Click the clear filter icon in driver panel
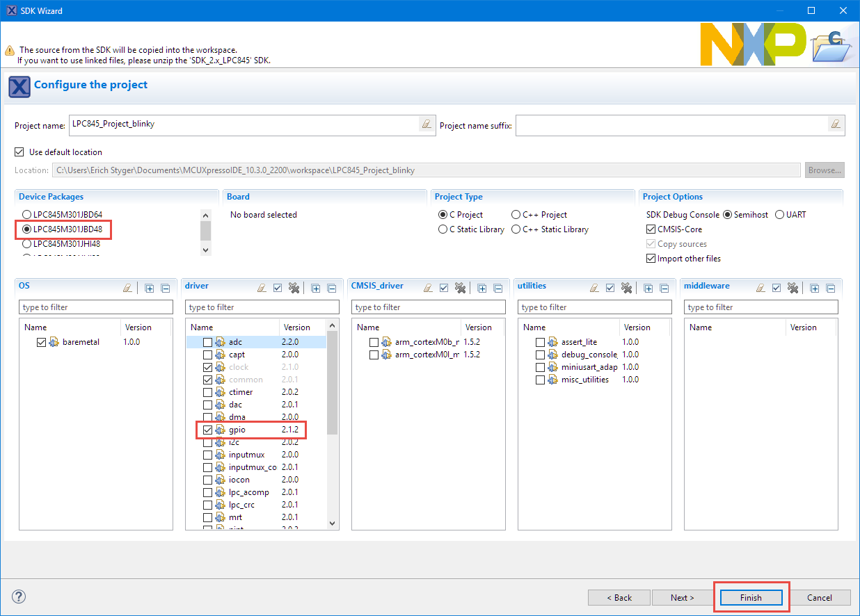860x616 pixels. 262,288
